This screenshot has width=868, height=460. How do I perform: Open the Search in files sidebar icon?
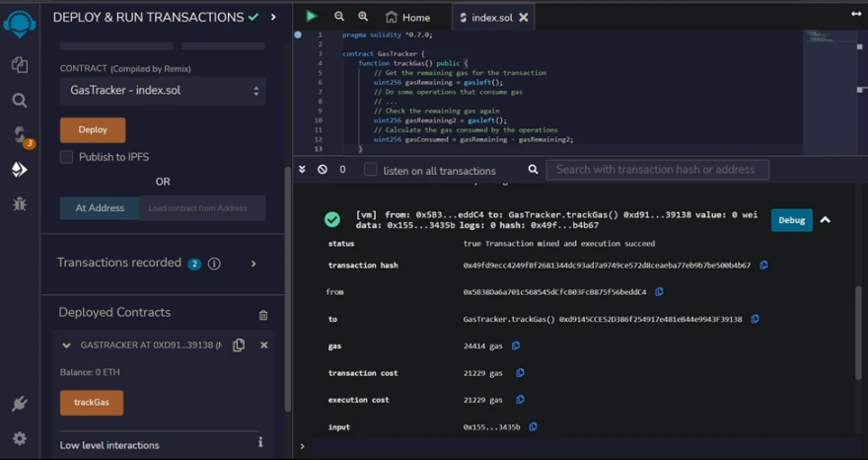[x=20, y=100]
